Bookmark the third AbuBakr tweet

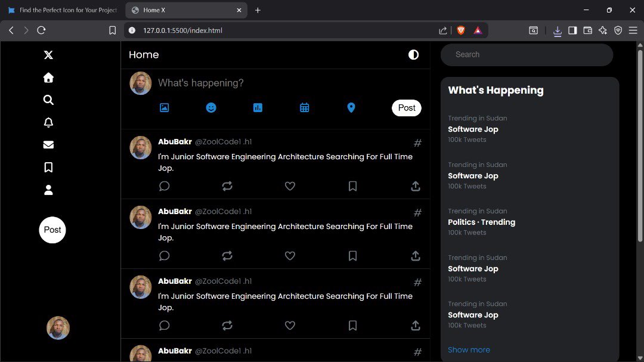tap(353, 326)
